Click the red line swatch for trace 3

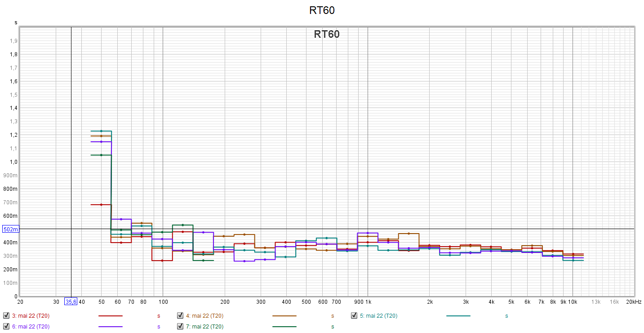(110, 316)
